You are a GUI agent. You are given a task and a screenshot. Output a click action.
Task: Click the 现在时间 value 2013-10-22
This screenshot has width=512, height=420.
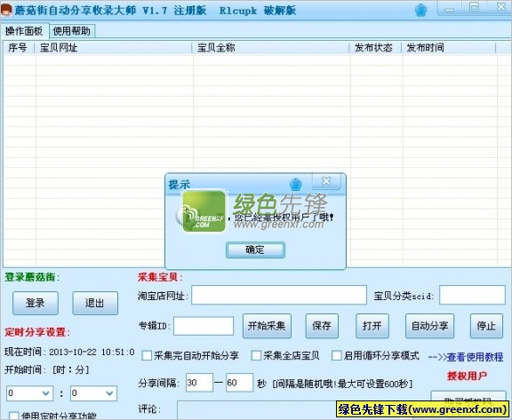(x=73, y=353)
